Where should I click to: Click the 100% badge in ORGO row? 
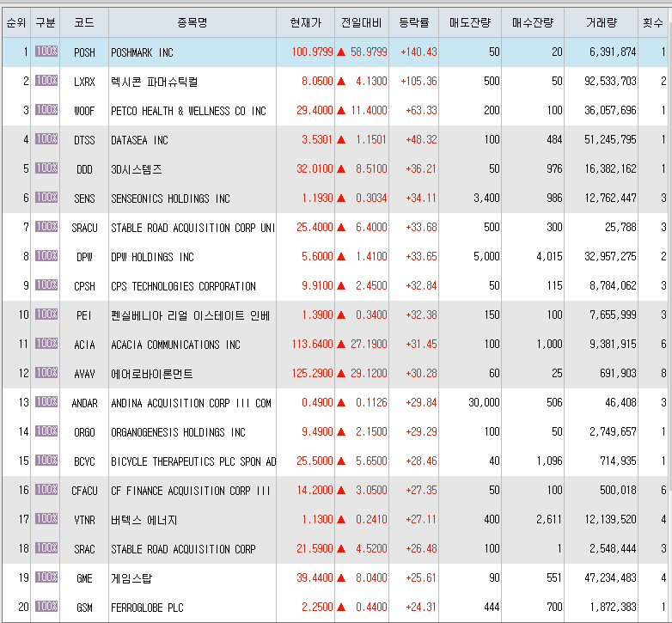[x=46, y=431]
